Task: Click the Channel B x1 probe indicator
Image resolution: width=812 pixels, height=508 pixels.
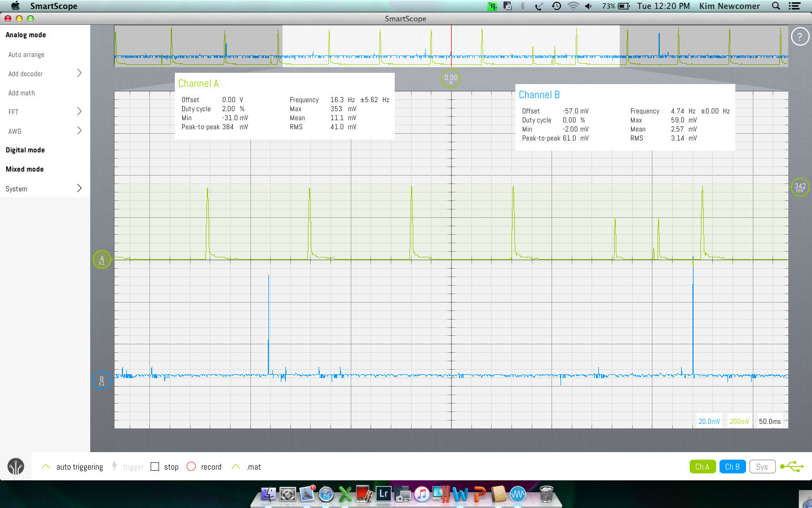Action: pos(102,380)
